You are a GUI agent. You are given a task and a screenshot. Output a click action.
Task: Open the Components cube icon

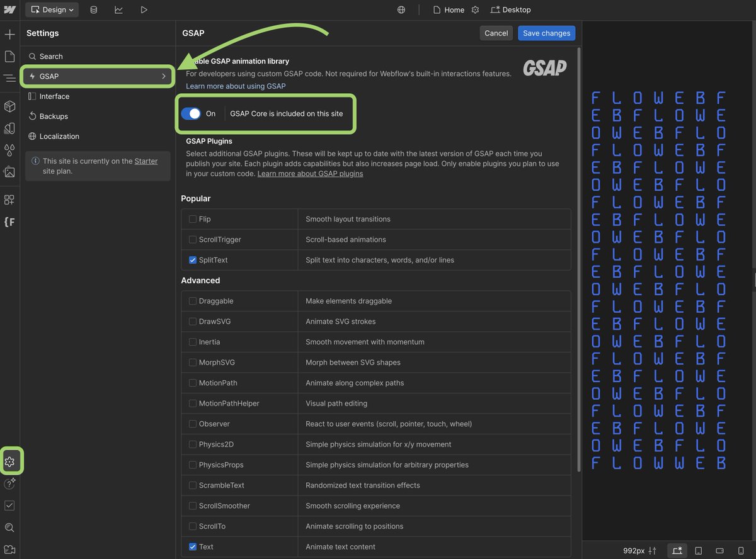pos(9,106)
